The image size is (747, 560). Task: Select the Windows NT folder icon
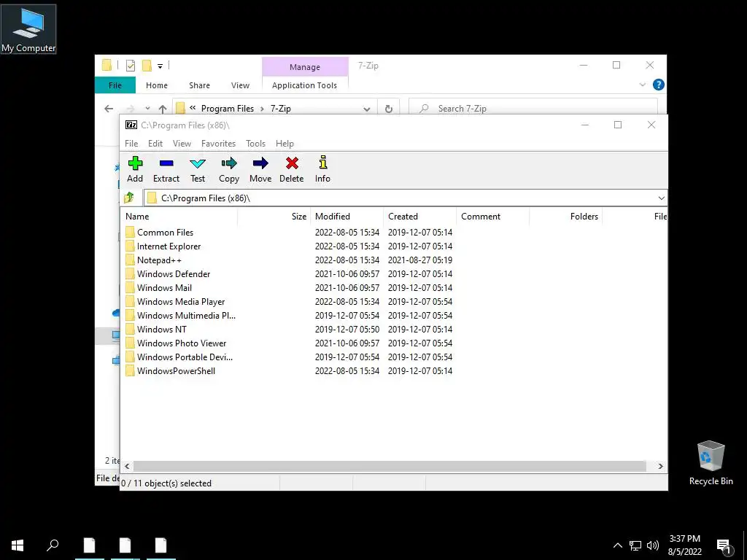pos(130,329)
